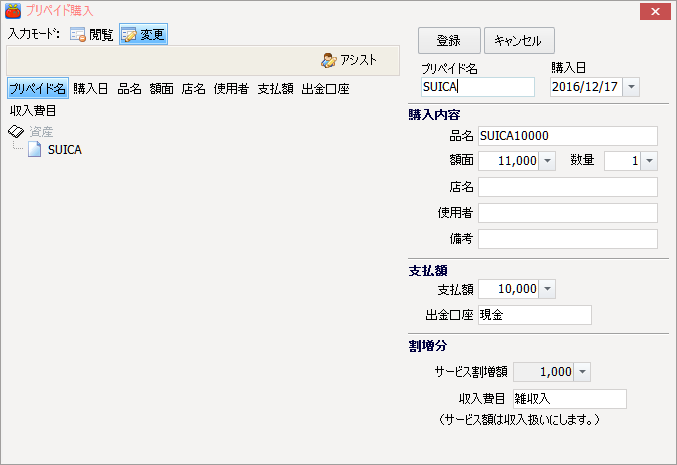Viewport: 677px width, 465px height.
Task: Click the empty 使用者 field
Action: (x=568, y=213)
